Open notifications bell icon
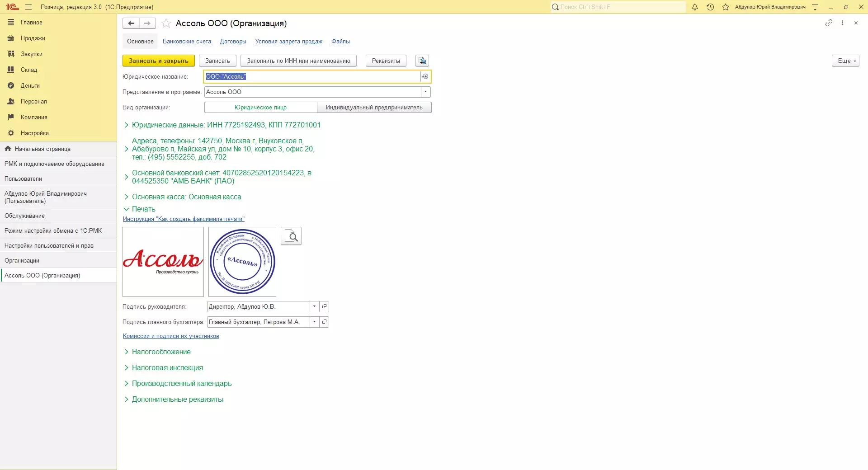The image size is (868, 470). tap(695, 7)
